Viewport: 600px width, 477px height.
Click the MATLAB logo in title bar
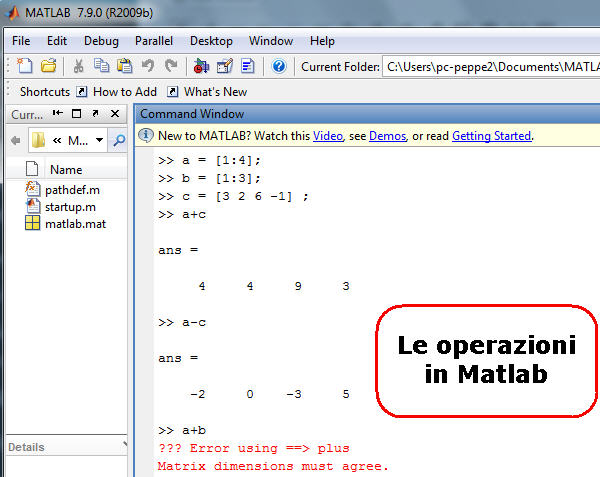click(13, 13)
